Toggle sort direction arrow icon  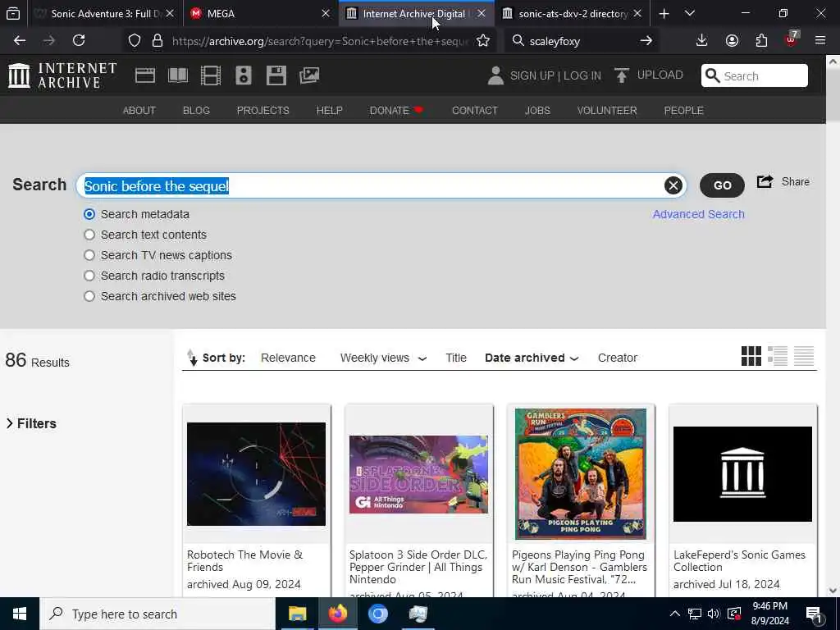(192, 358)
